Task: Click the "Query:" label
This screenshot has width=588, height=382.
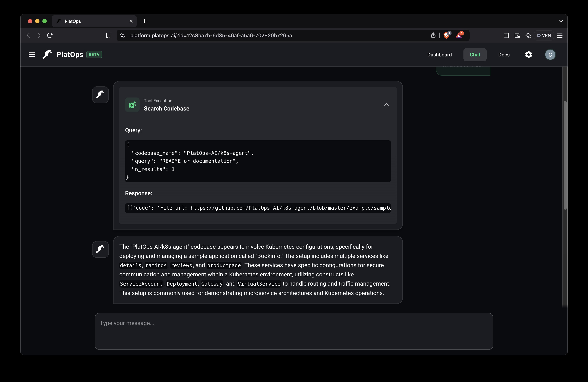Action: click(x=133, y=130)
